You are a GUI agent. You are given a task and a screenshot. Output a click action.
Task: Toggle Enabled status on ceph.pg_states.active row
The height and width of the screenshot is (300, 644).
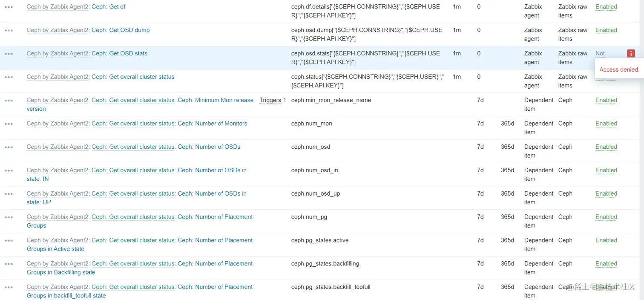tap(606, 240)
